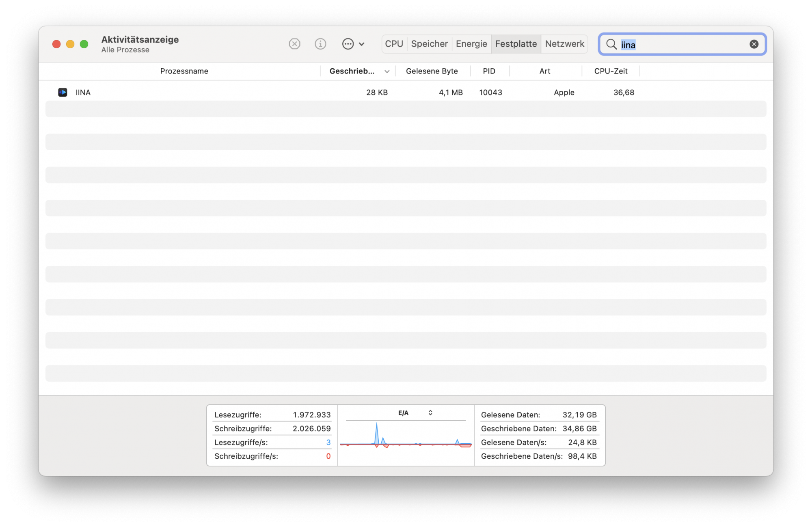Clear the search field with the x icon
This screenshot has width=812, height=527.
(x=754, y=44)
